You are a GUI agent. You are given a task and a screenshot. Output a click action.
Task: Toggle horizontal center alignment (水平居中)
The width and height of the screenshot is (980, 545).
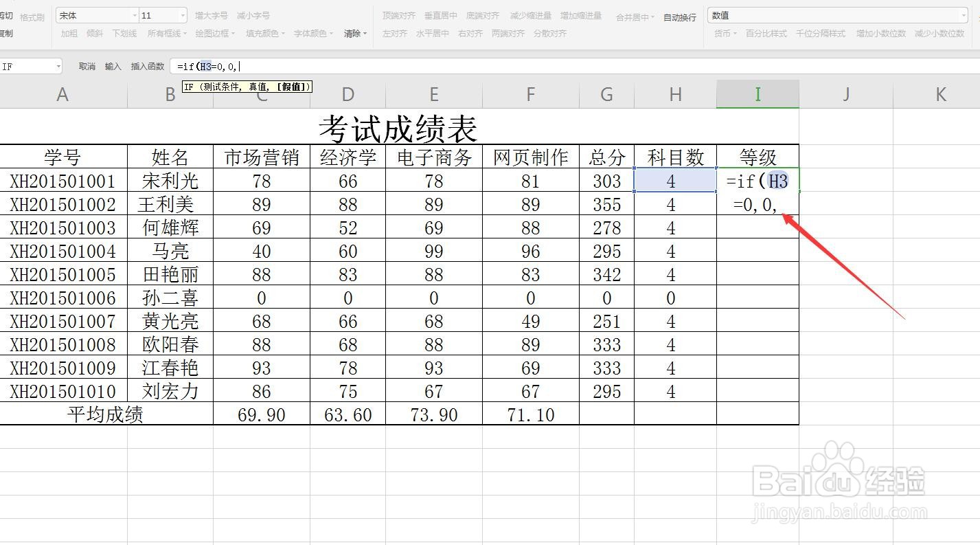(433, 32)
